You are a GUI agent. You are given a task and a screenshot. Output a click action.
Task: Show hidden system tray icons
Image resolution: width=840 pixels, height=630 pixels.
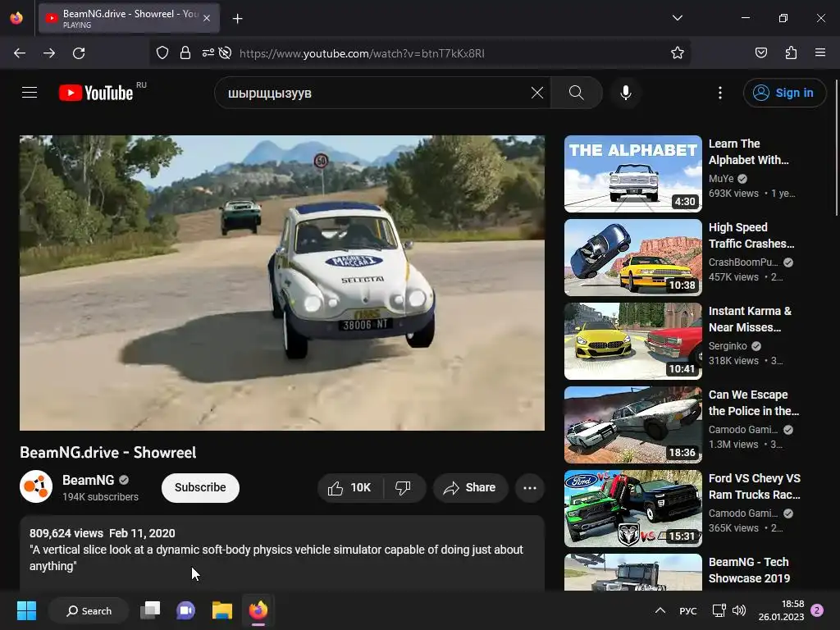click(x=660, y=610)
